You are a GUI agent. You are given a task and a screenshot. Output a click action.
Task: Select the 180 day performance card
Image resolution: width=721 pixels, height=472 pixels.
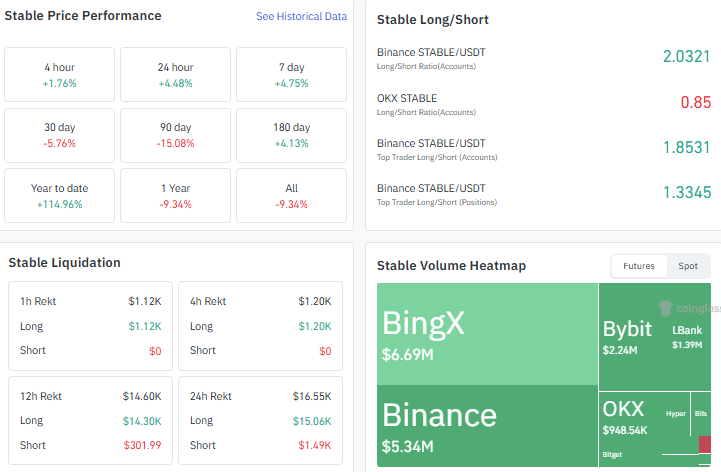[x=292, y=135]
